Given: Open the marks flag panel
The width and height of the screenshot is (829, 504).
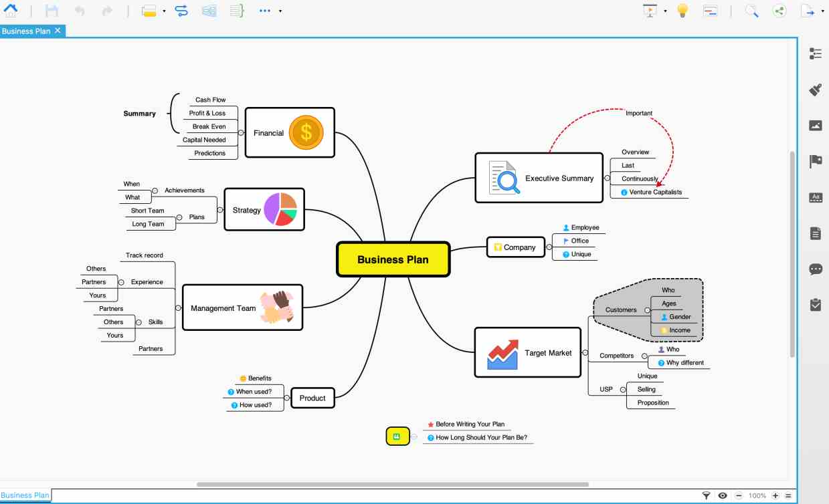Looking at the screenshot, I should point(815,161).
